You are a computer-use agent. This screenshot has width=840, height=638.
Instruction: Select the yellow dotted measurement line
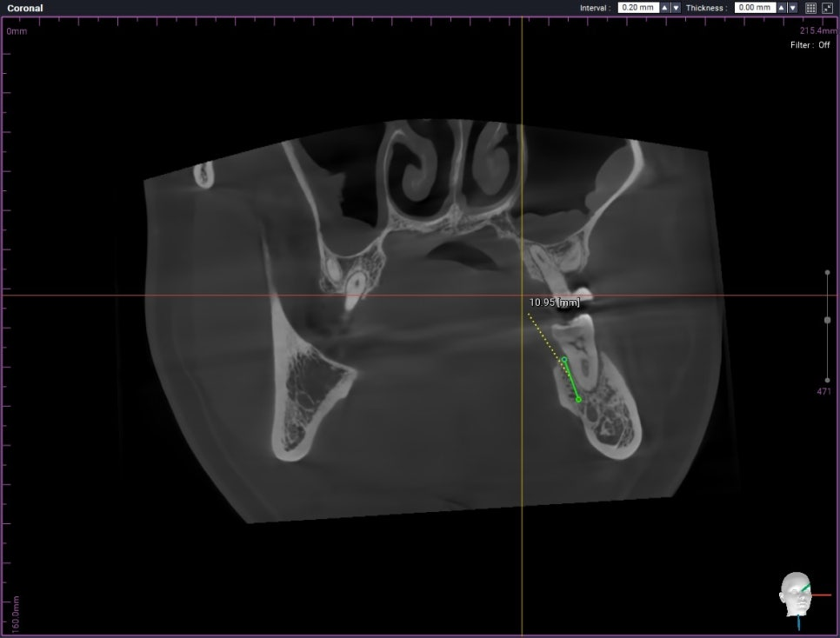[543, 334]
